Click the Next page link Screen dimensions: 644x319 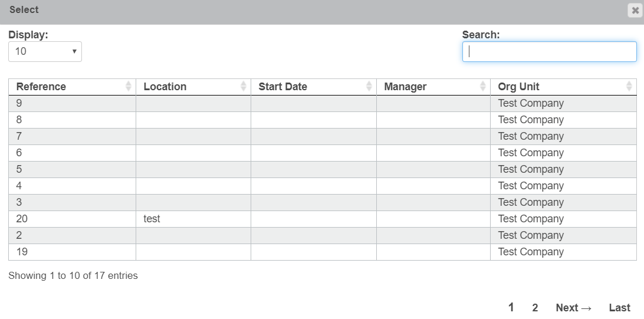tap(573, 308)
